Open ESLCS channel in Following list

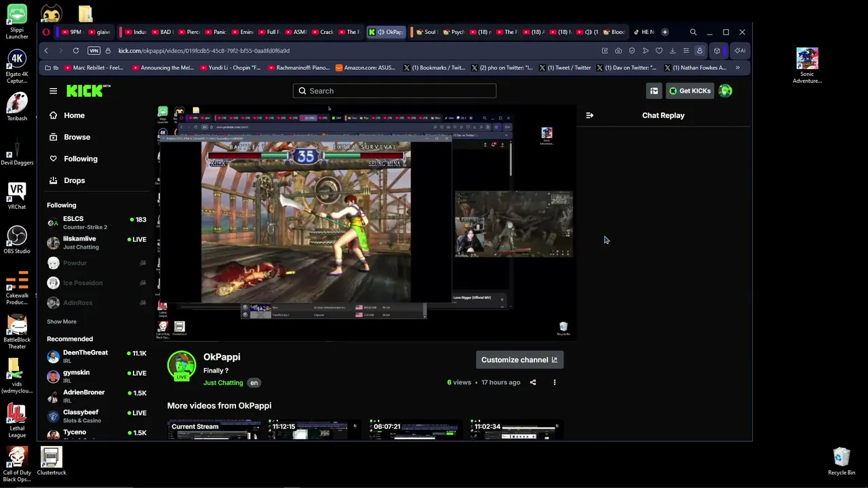tap(96, 222)
